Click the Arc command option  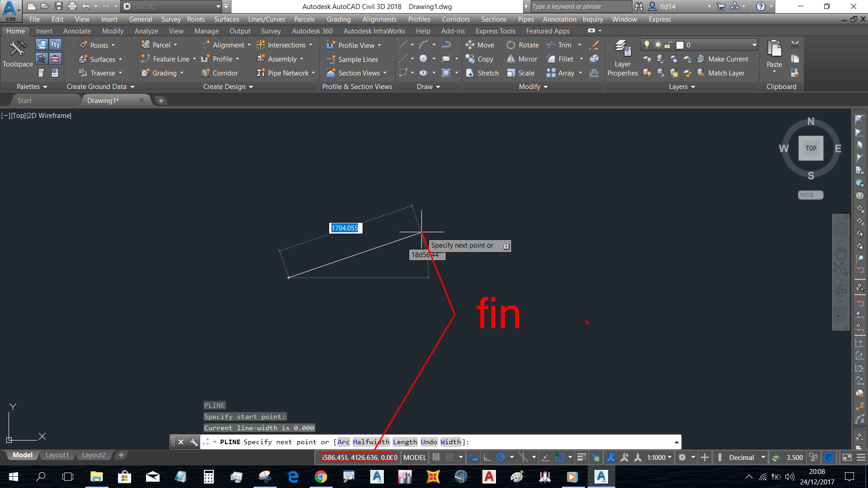(x=343, y=442)
